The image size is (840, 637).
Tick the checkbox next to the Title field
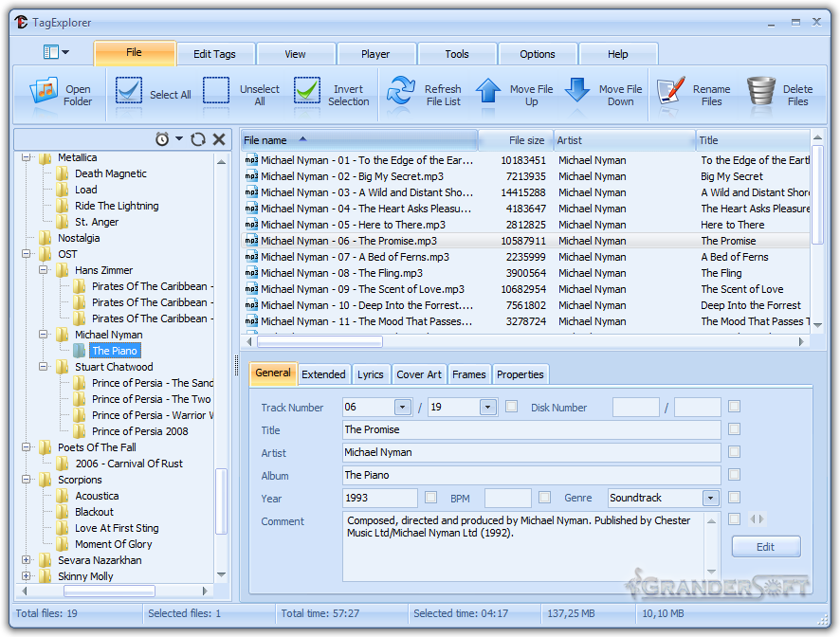[x=734, y=429]
